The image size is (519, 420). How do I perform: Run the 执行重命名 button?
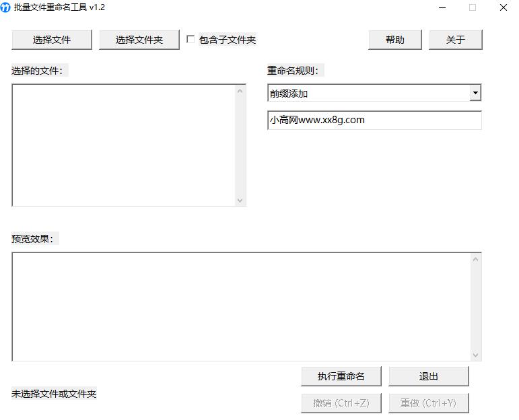tap(341, 376)
